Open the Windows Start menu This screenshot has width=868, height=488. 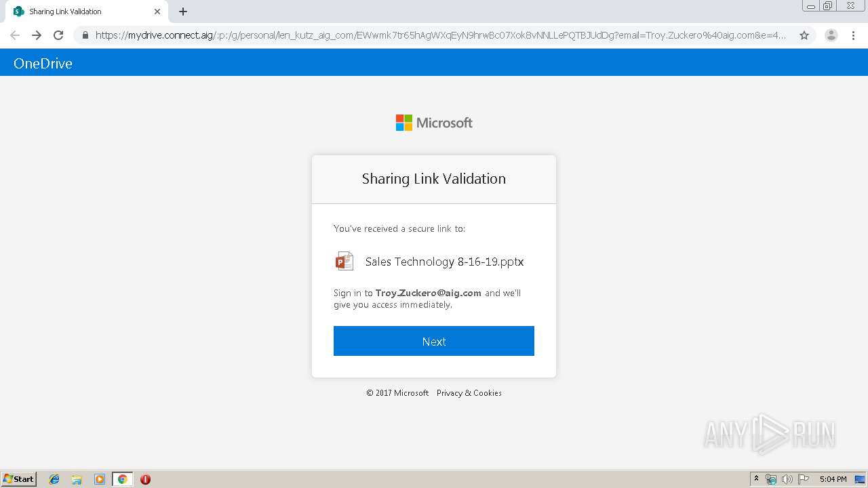pyautogui.click(x=19, y=479)
